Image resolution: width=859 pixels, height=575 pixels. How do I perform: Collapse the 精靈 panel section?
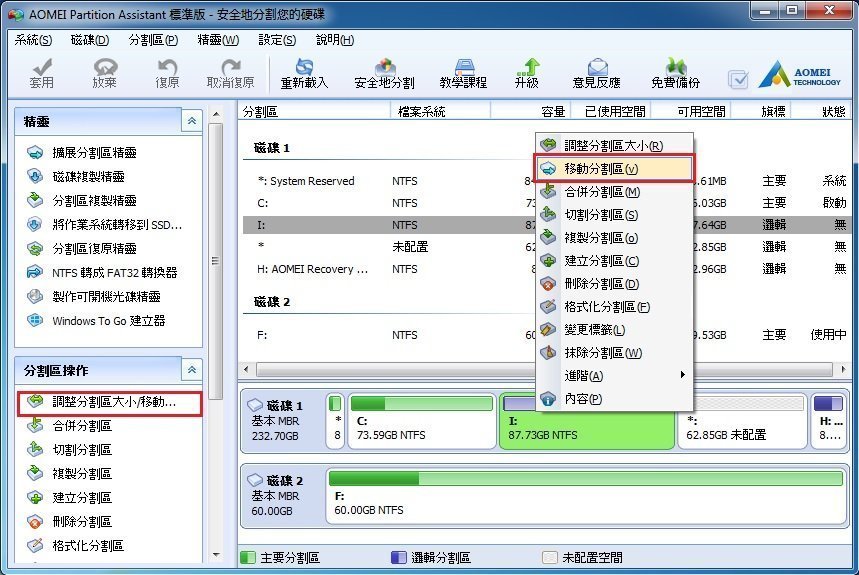click(192, 121)
